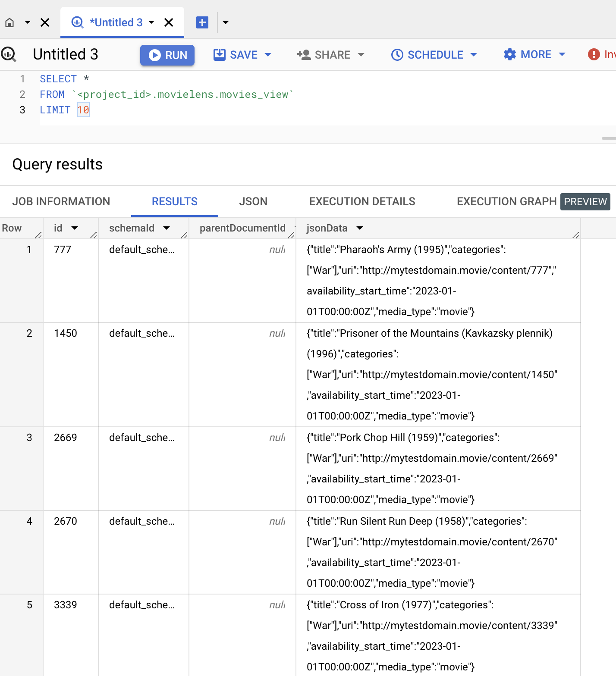
Task: Grab the jsonData column resize handle
Action: (576, 235)
